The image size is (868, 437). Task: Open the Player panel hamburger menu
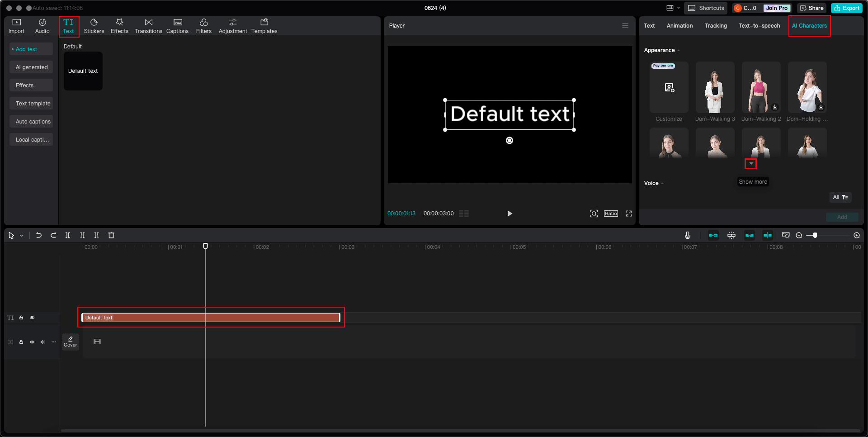(625, 26)
